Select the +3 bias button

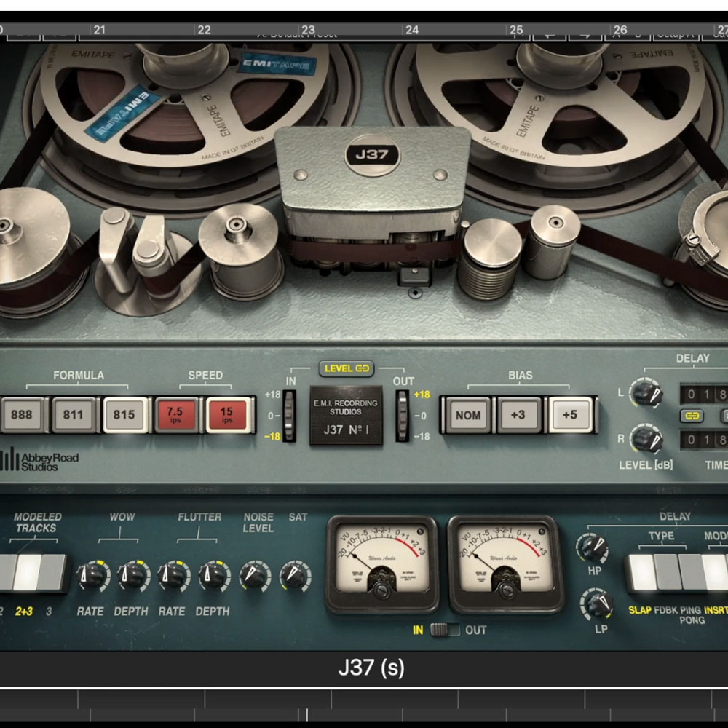[x=519, y=415]
